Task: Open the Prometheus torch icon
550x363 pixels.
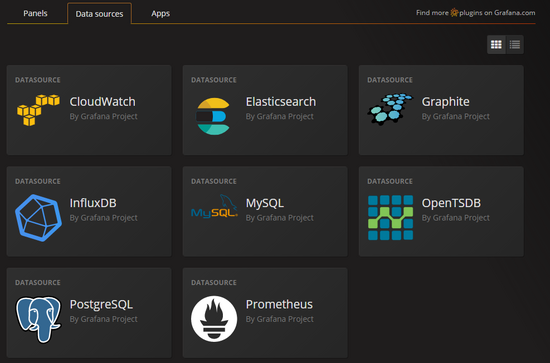Action: pyautogui.click(x=214, y=319)
